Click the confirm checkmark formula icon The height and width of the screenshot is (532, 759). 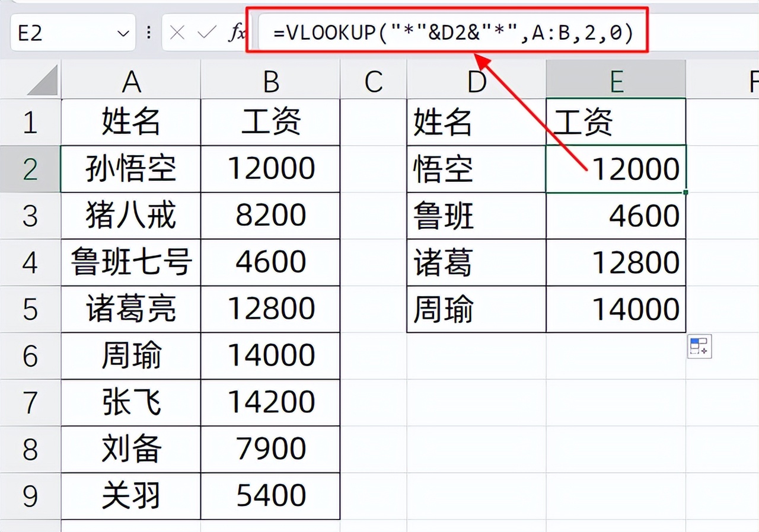[x=206, y=33]
